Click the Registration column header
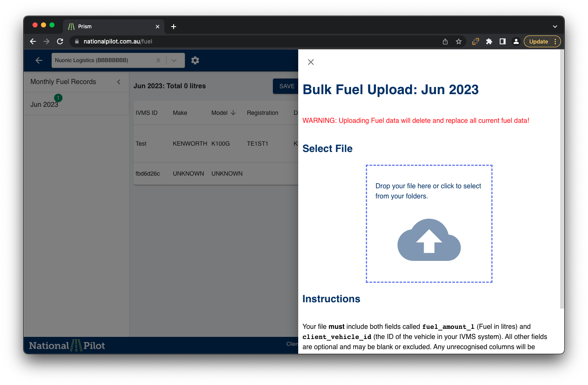This screenshot has width=588, height=385. [262, 113]
